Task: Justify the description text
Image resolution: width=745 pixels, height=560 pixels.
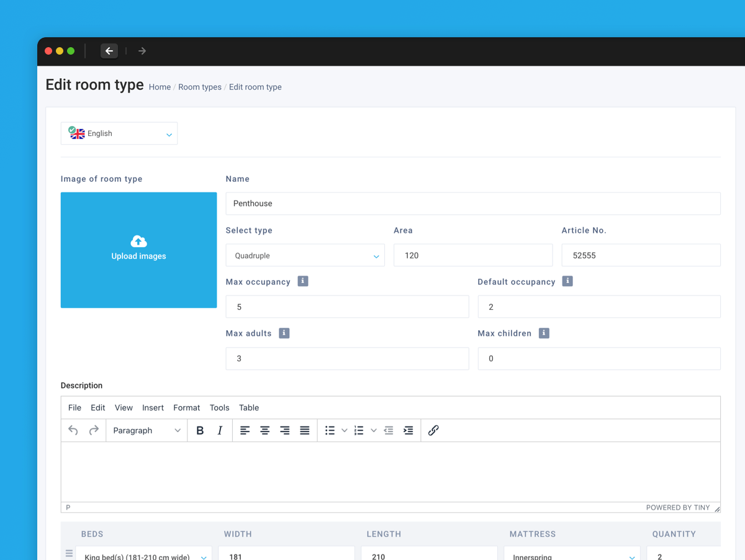Action: coord(305,430)
